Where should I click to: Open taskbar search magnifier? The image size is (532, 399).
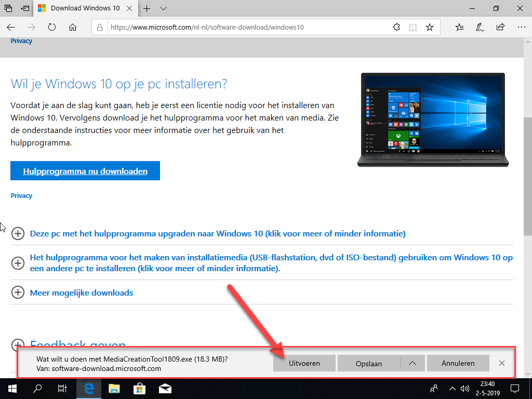tap(37, 389)
